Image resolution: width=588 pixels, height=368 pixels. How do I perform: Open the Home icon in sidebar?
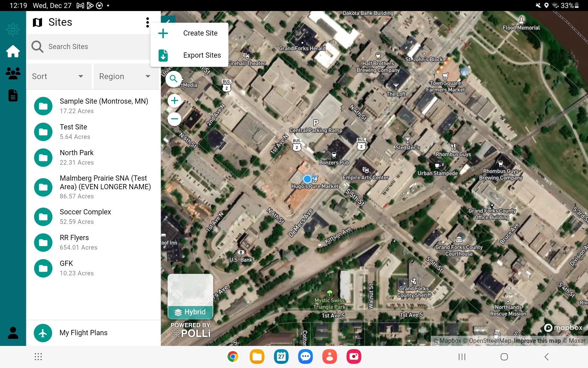13,51
